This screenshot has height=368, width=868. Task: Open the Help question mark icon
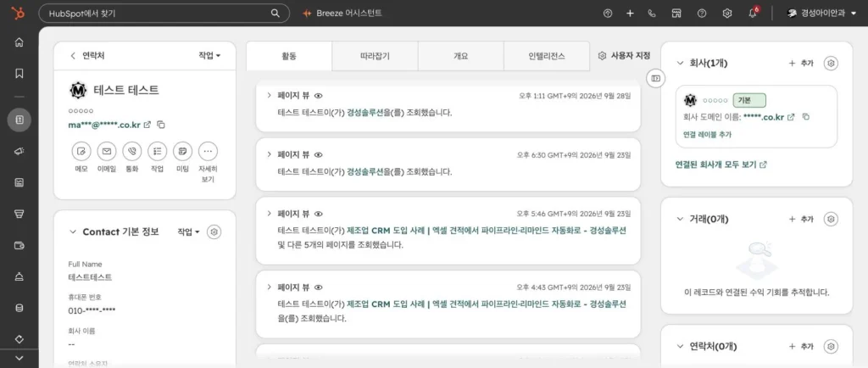pos(702,14)
